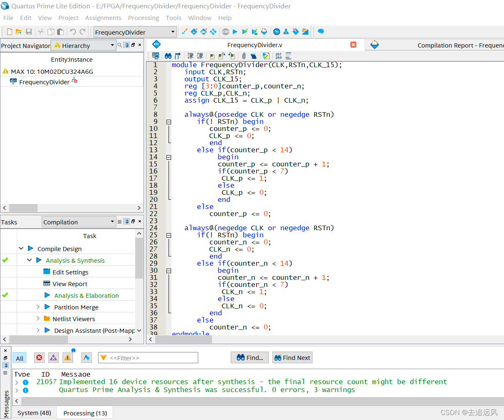Switch to the Compilation Report tab
This screenshot has height=420, width=504.
coord(435,45)
